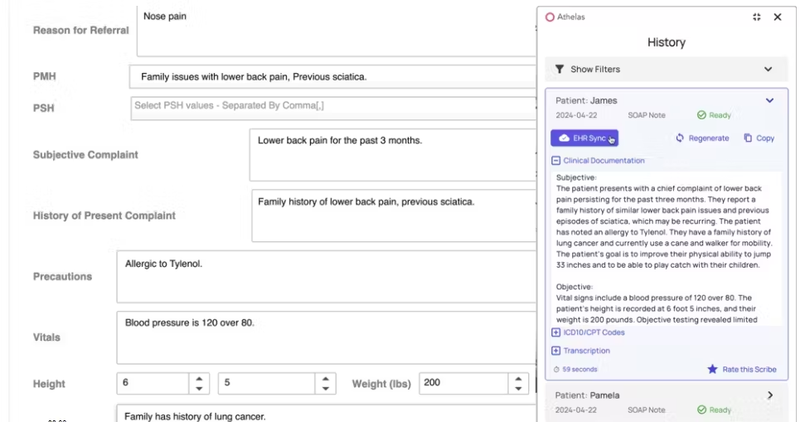Click into the PSH values field
The height and width of the screenshot is (422, 800).
coord(334,108)
